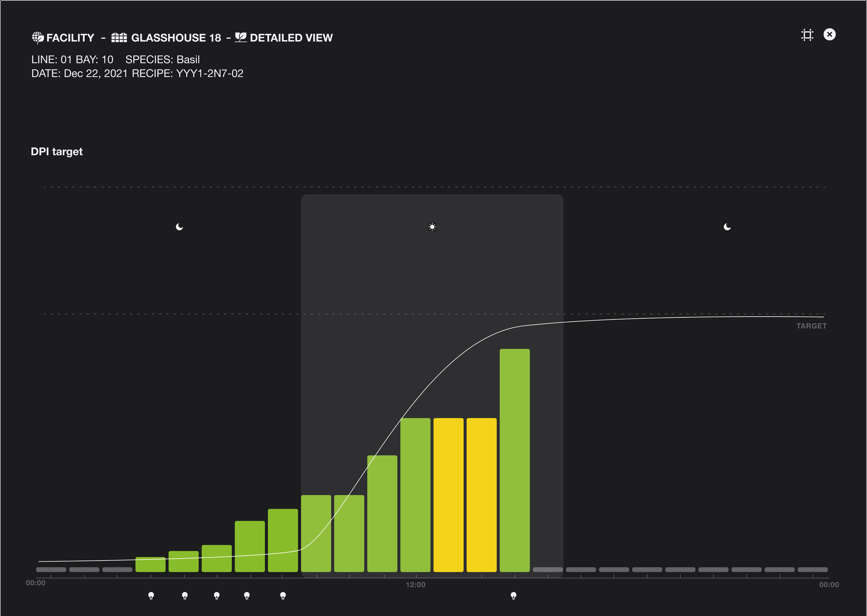The width and height of the screenshot is (867, 616).
Task: Select the DETAILED VIEW breadcrumb label
Action: coord(291,38)
